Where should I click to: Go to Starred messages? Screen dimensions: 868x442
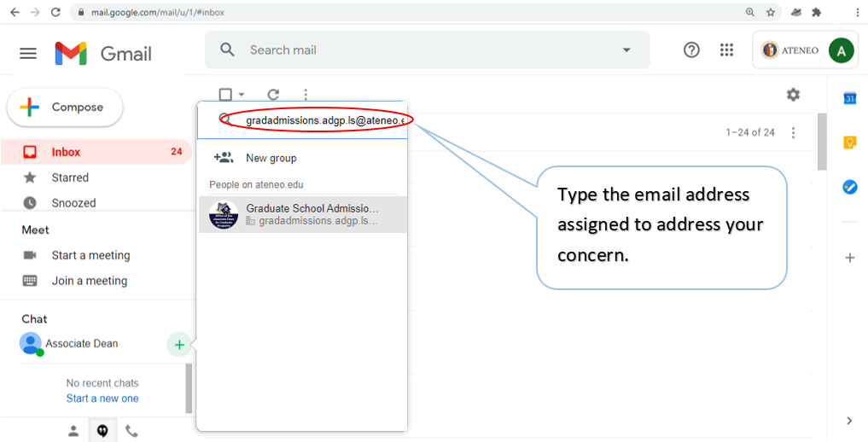(70, 177)
